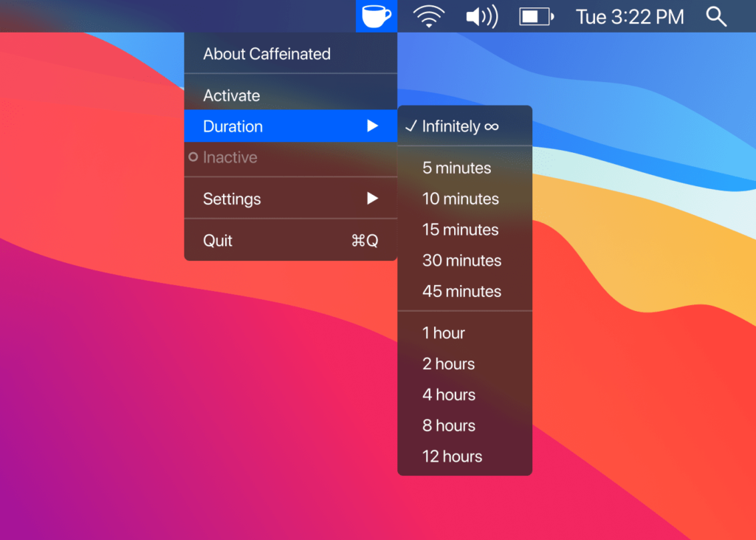Choose Activate from the menu
This screenshot has height=540, width=756.
[230, 95]
